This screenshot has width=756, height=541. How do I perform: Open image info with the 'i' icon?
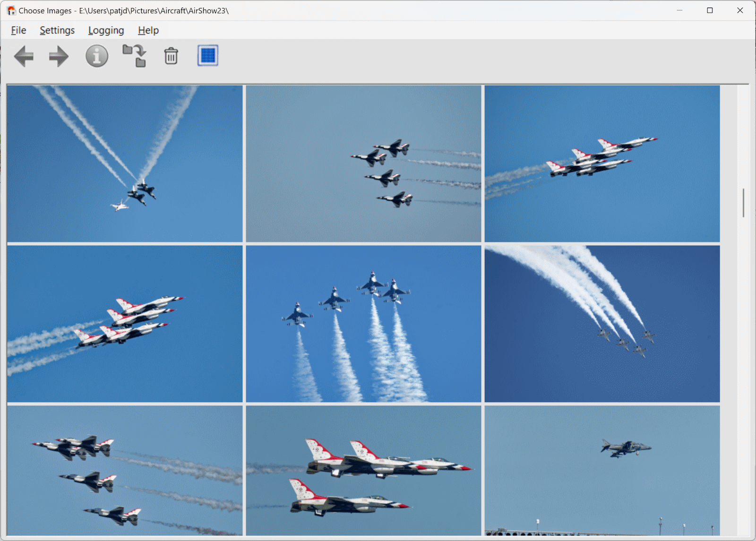(97, 56)
